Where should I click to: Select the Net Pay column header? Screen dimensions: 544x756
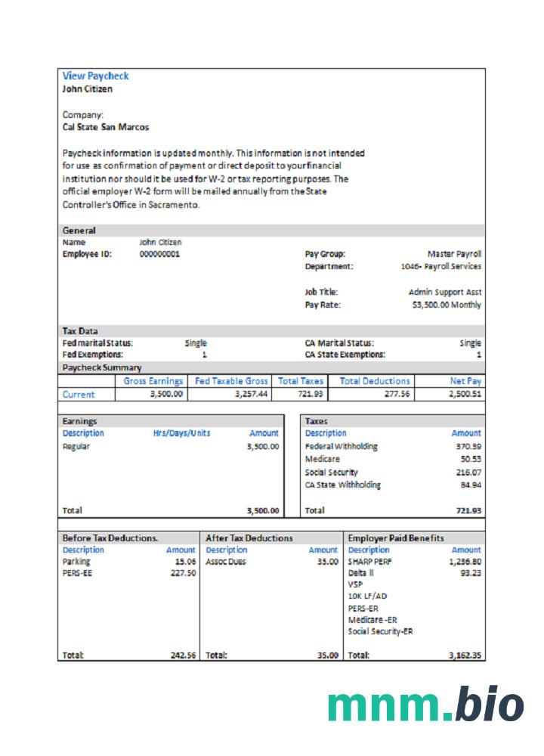pos(465,381)
